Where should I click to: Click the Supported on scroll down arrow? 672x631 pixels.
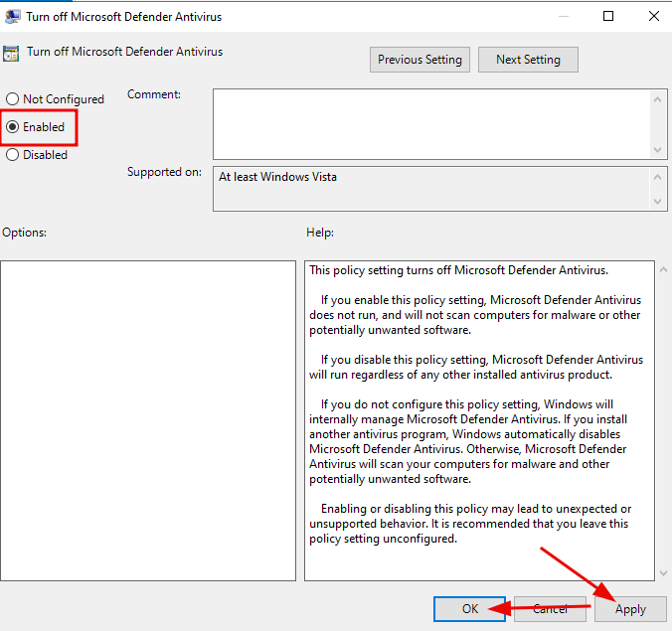(x=657, y=202)
